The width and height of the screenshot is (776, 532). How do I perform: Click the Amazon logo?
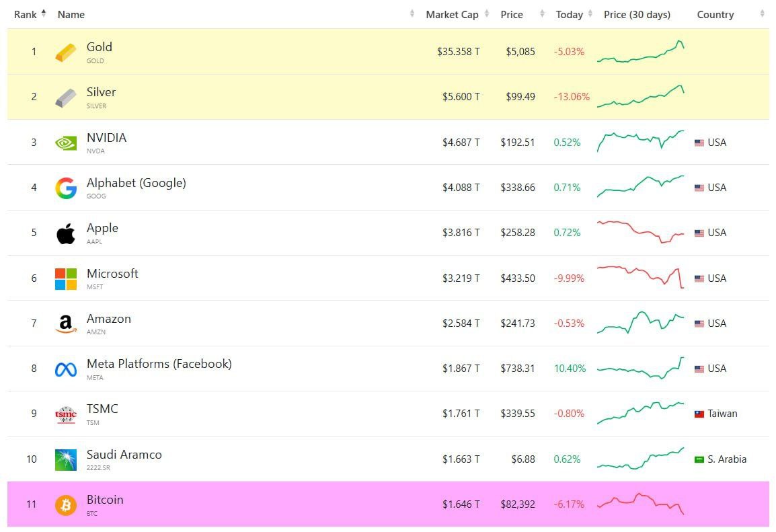coord(65,323)
